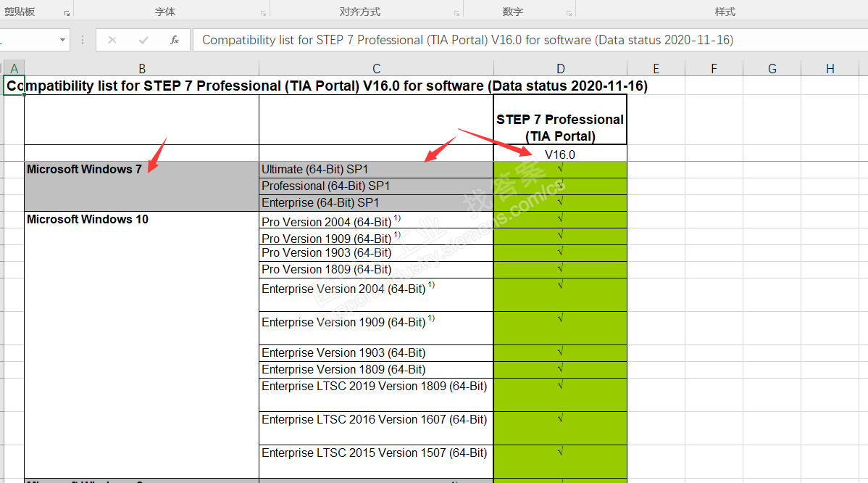Select Pro Version 2004 (64-Bit) cell
868x483 pixels.
(x=377, y=220)
